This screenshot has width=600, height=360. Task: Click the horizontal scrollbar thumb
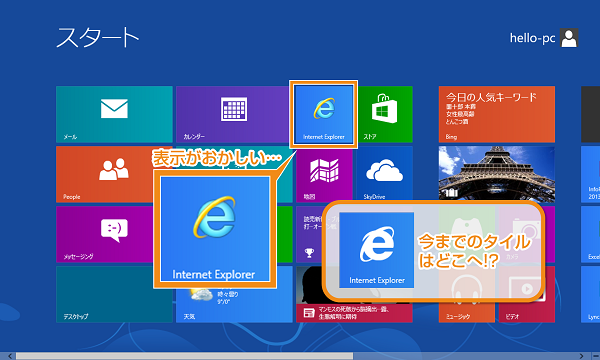tap(184, 356)
